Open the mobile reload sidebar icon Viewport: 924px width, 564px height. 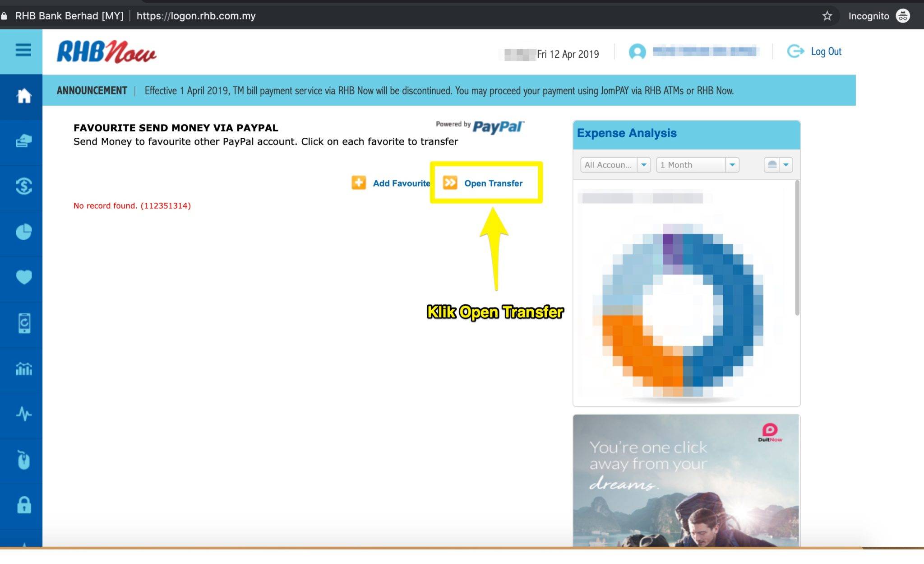[x=24, y=323]
